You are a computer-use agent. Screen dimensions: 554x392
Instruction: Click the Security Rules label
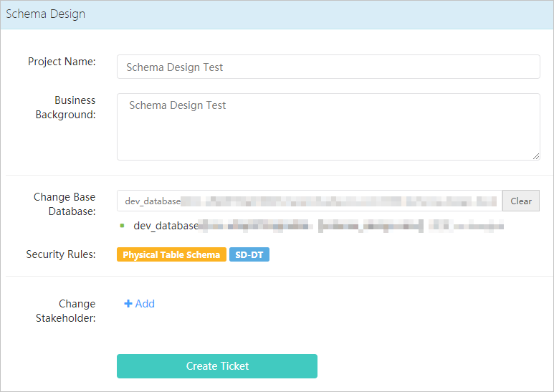(61, 254)
